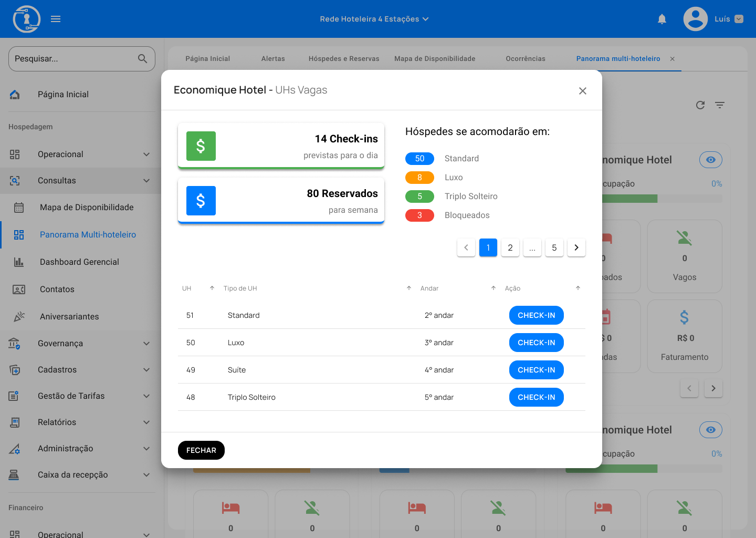Click CHECK-IN for room 51 Standard

click(x=536, y=315)
